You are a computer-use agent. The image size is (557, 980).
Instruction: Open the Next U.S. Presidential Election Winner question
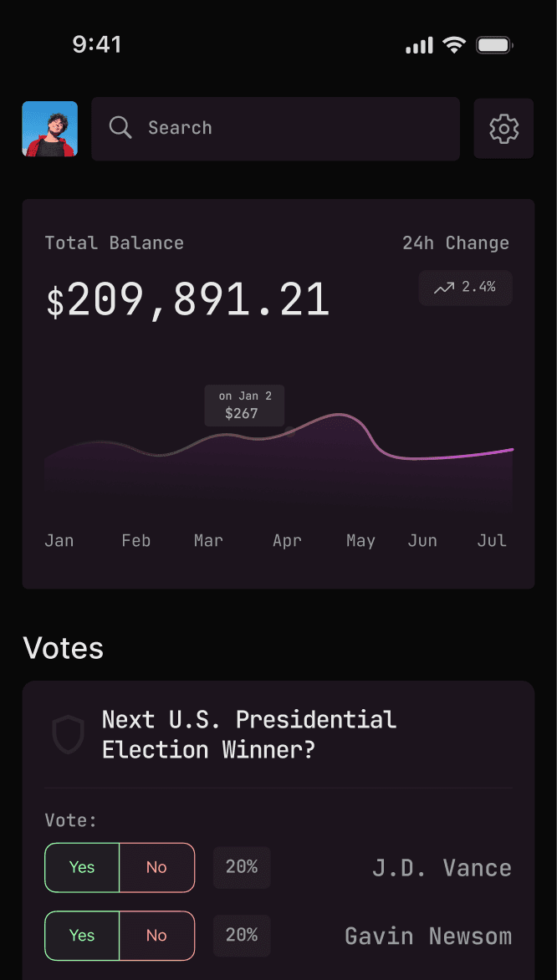click(249, 734)
